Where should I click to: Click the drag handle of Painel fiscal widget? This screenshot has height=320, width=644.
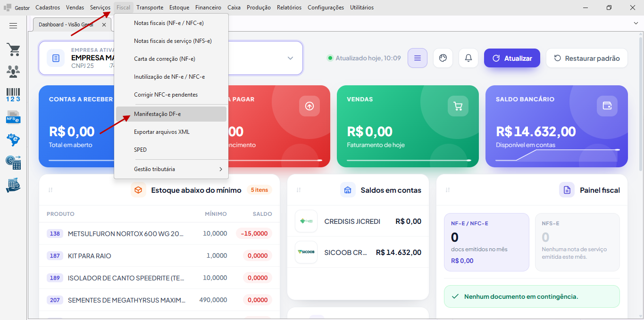coord(447,190)
